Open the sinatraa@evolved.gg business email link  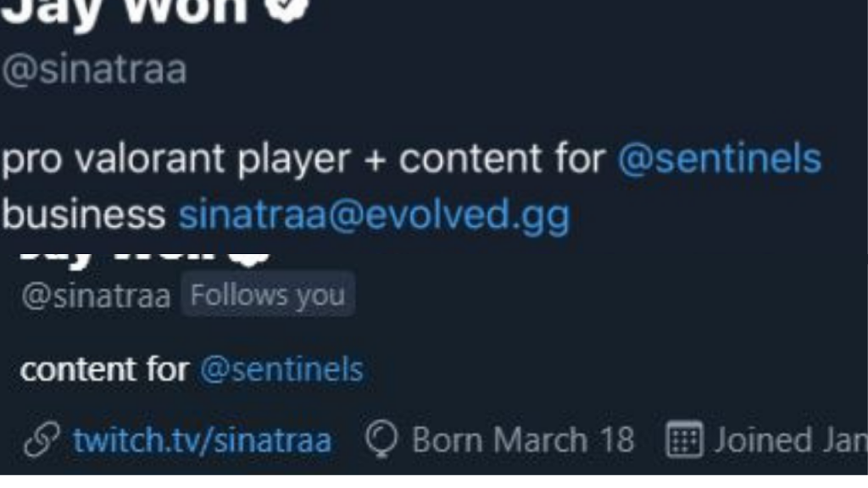pos(374,215)
